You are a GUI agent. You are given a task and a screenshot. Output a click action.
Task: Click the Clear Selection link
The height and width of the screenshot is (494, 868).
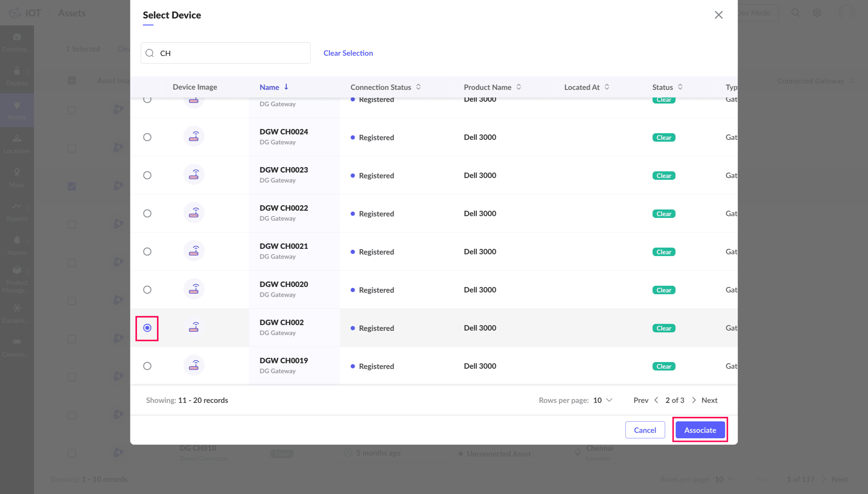point(348,53)
